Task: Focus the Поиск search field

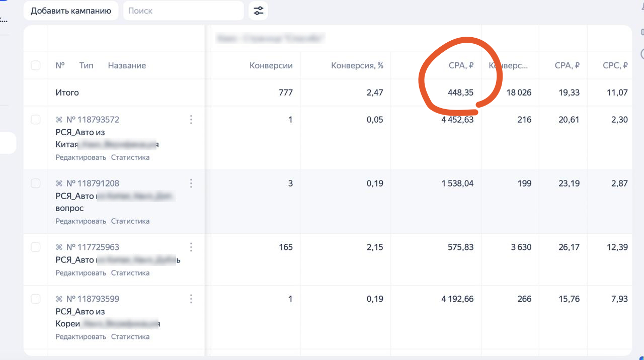Action: 184,11
